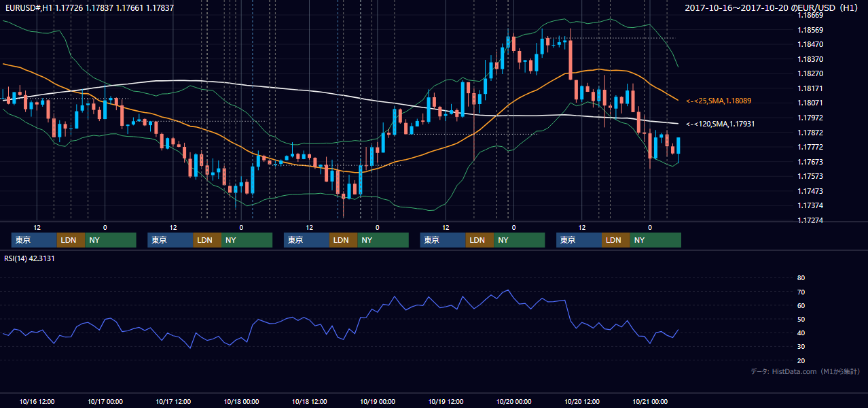Click price axis value 1.17274
This screenshot has height=408, width=868.
pyautogui.click(x=810, y=221)
